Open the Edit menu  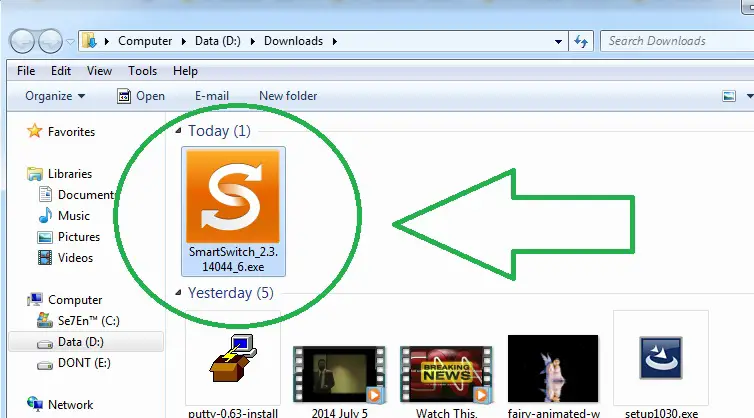tap(61, 71)
